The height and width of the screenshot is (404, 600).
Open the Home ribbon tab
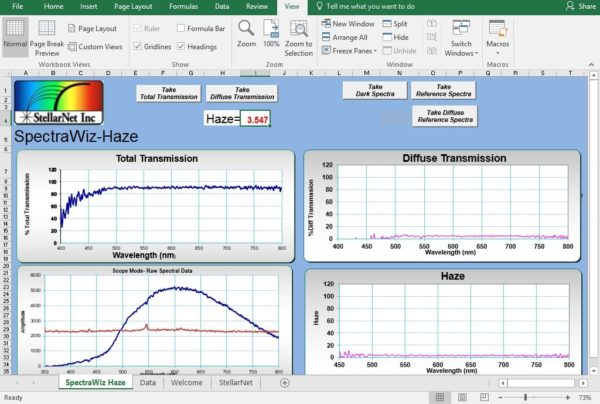[x=53, y=6]
